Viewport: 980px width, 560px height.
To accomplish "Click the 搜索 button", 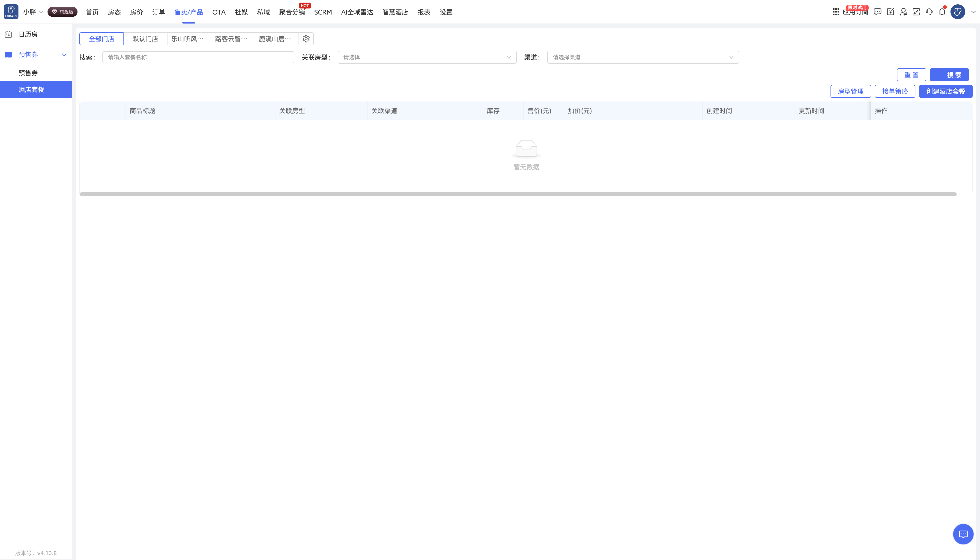I will click(949, 75).
